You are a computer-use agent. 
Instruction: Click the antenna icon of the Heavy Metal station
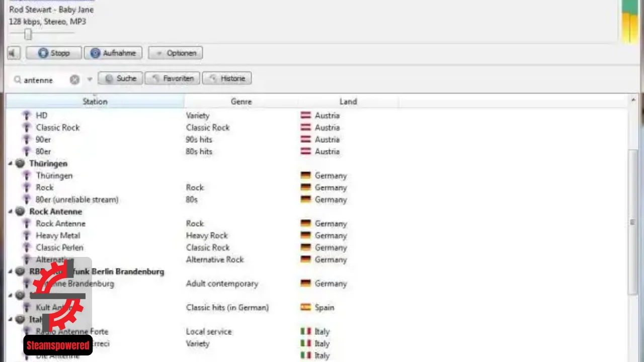27,236
